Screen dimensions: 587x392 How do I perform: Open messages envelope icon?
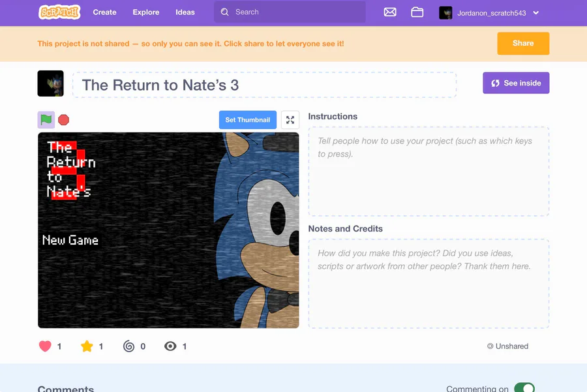(x=390, y=12)
